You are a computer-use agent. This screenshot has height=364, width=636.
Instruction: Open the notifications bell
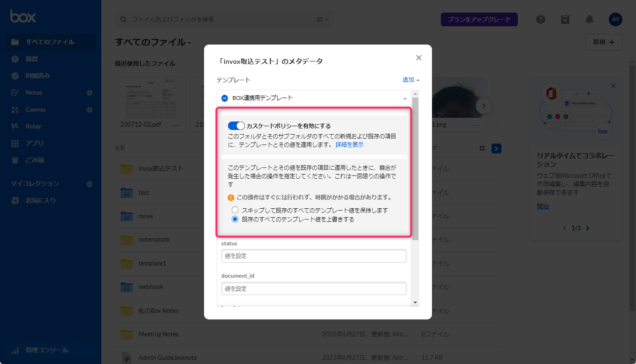tap(590, 19)
